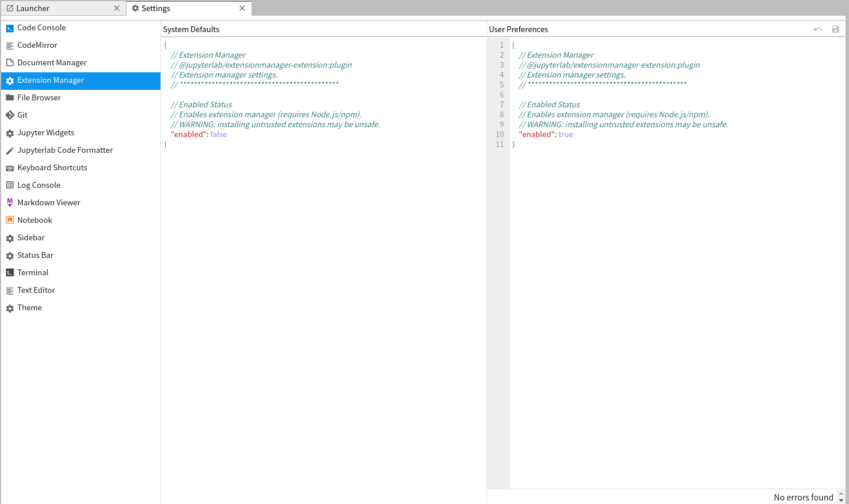Click the Keyboard Shortcuts keyboard icon
Image resolution: width=849 pixels, height=504 pixels.
point(10,168)
